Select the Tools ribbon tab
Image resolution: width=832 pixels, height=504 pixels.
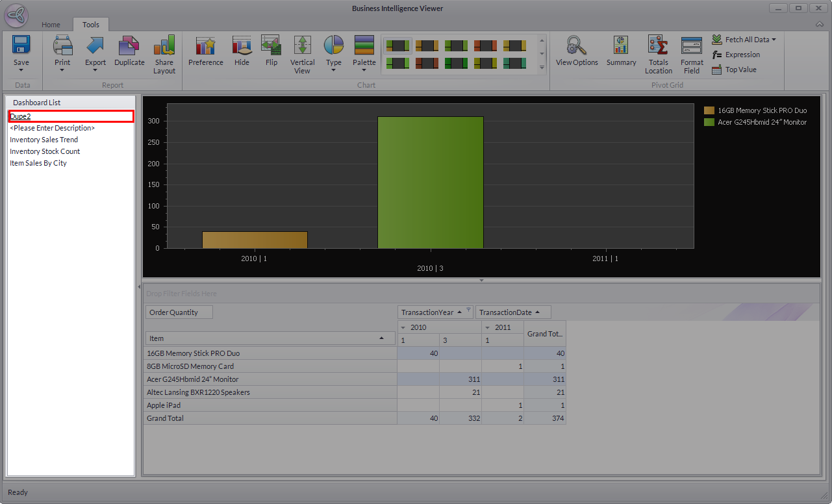coord(91,25)
